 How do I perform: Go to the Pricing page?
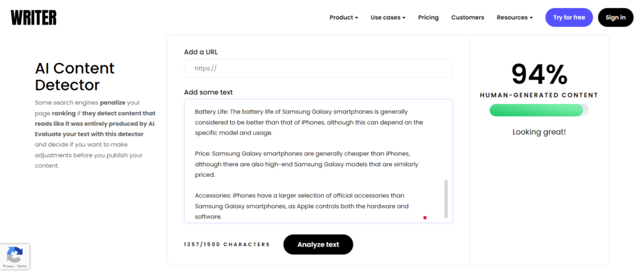pyautogui.click(x=428, y=18)
